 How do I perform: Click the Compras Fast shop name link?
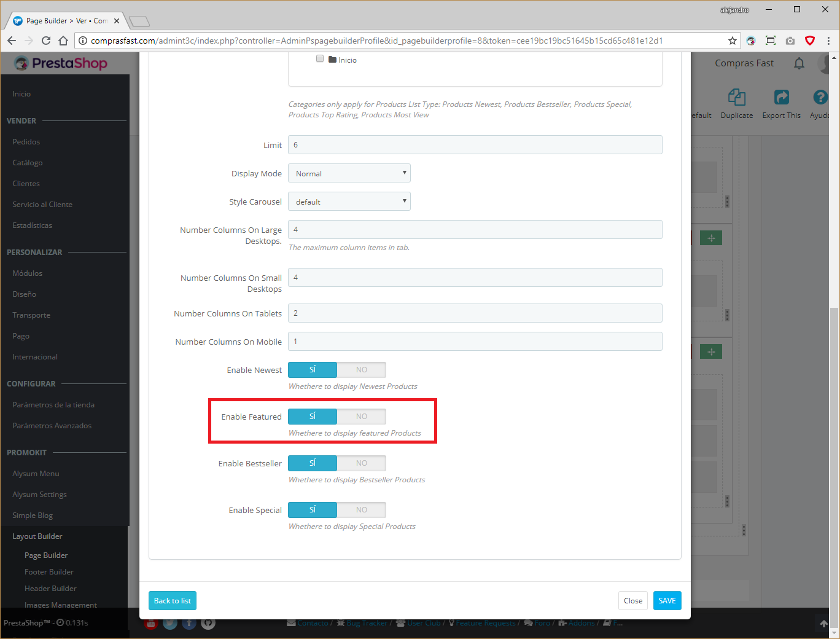(744, 63)
